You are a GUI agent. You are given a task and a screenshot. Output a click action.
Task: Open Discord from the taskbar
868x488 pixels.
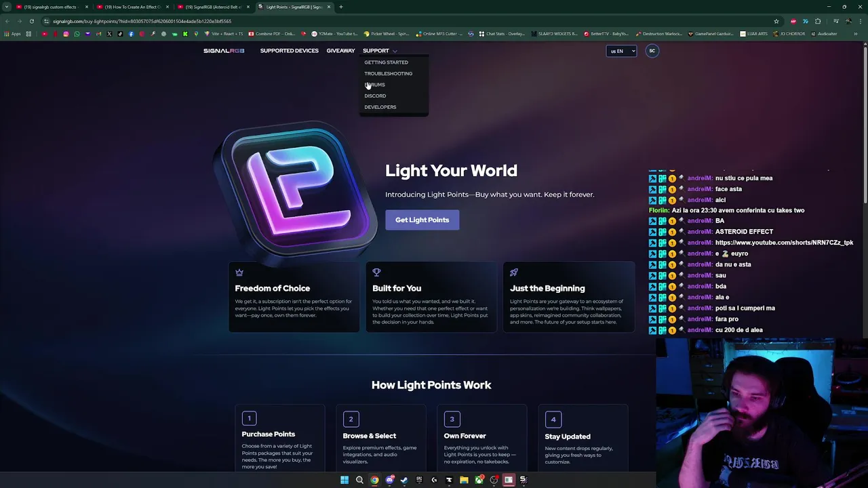[389, 480]
